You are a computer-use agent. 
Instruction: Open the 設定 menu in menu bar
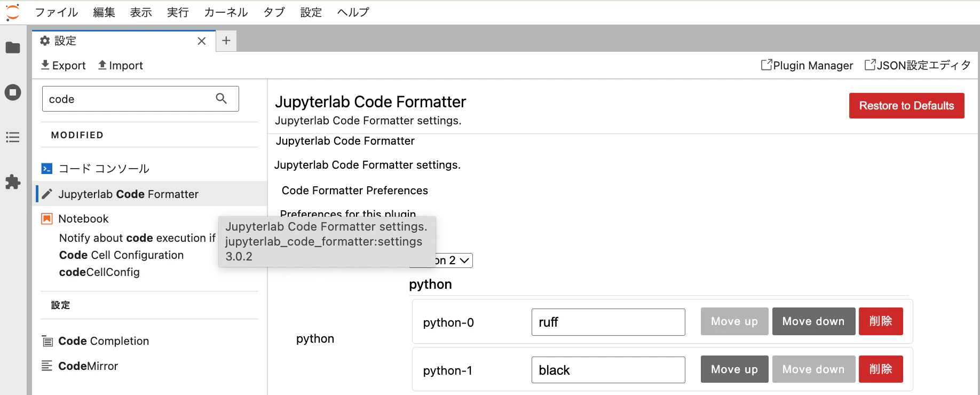pyautogui.click(x=311, y=12)
